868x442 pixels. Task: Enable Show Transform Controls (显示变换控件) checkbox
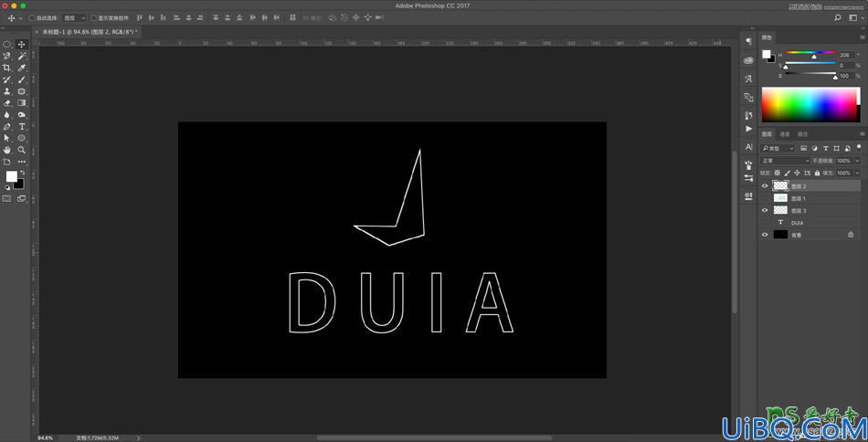point(93,17)
